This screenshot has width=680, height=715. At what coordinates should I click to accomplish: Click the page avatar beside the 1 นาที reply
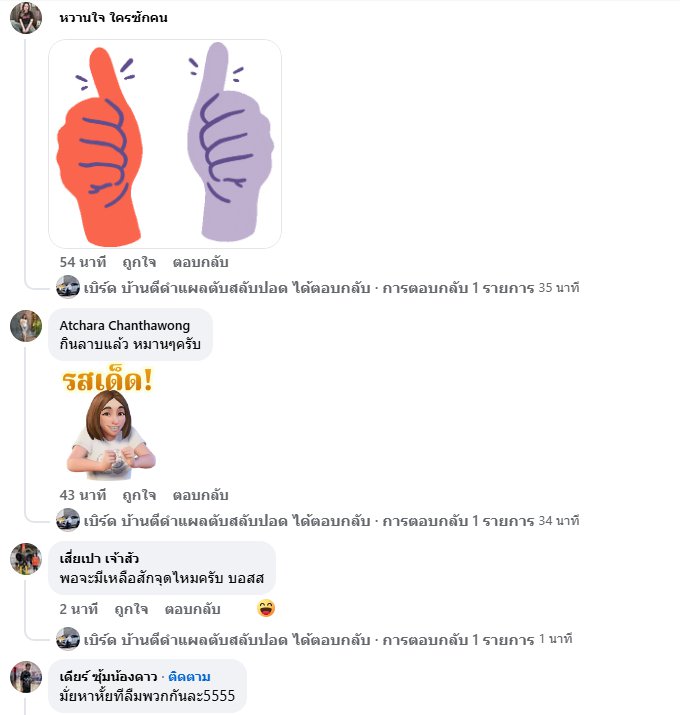point(68,639)
